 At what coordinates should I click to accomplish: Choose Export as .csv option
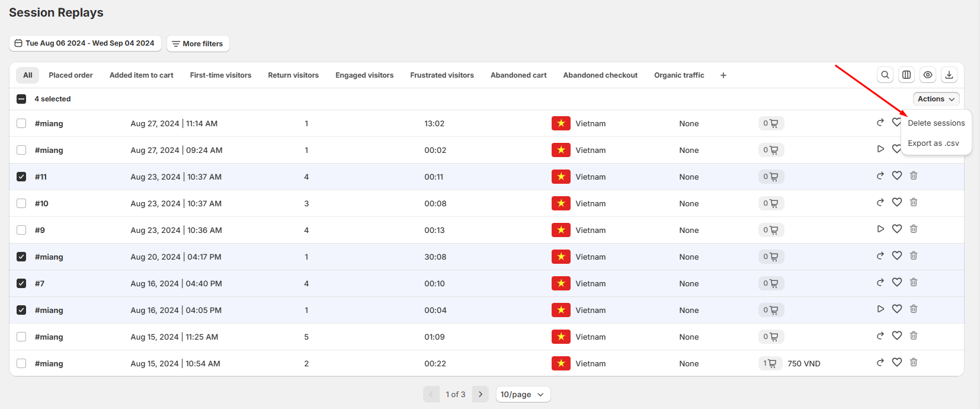pos(933,143)
